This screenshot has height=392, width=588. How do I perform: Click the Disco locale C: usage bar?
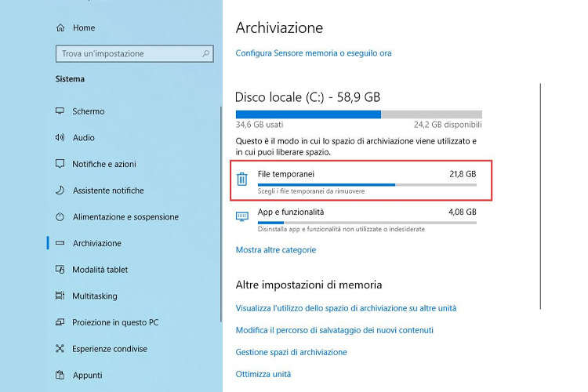click(x=359, y=114)
